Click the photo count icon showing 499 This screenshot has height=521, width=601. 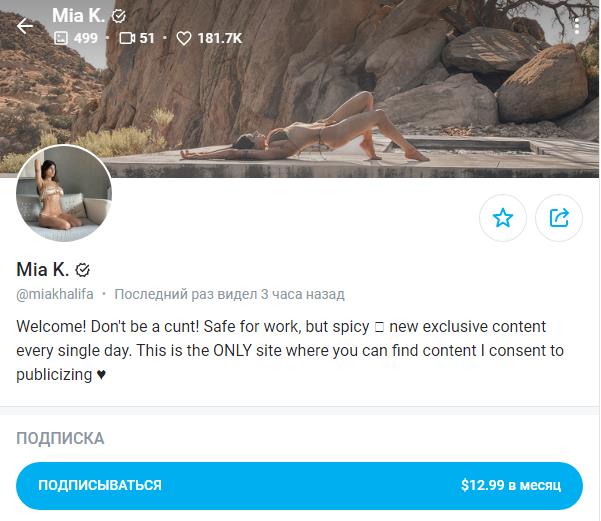tap(61, 38)
